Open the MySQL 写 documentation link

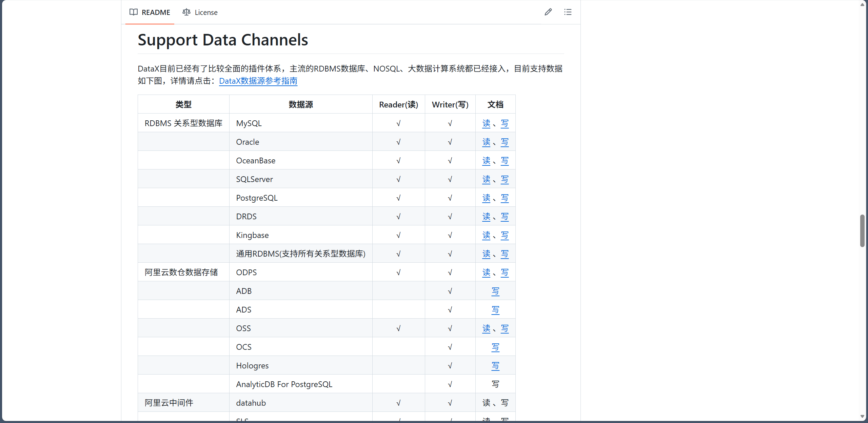point(505,123)
